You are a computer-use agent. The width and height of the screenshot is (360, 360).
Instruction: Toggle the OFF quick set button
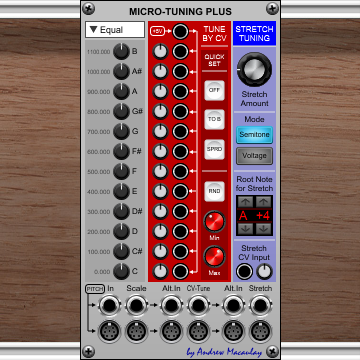(214, 90)
